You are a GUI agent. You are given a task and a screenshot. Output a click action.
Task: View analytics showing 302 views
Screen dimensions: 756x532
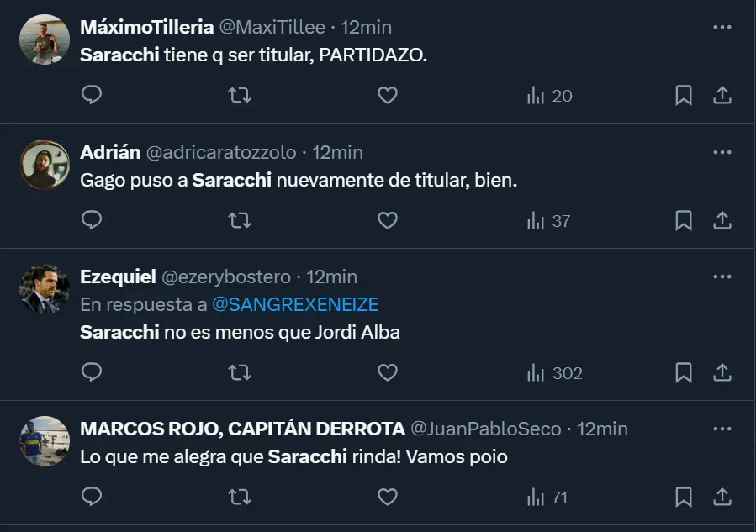pyautogui.click(x=554, y=372)
